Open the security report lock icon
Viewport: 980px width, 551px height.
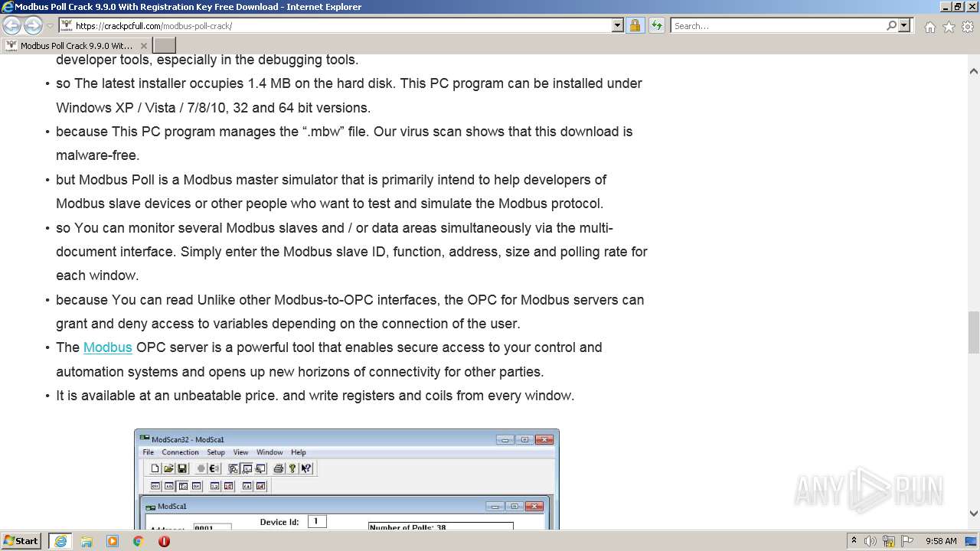(635, 26)
